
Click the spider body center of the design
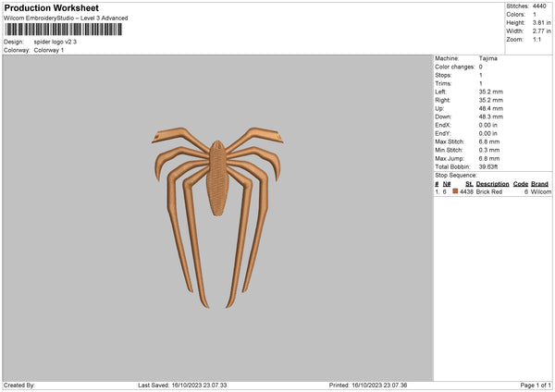(217, 178)
